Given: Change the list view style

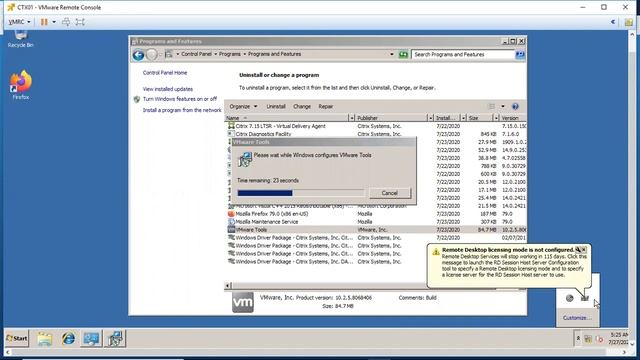Looking at the screenshot, I should pyautogui.click(x=492, y=107).
